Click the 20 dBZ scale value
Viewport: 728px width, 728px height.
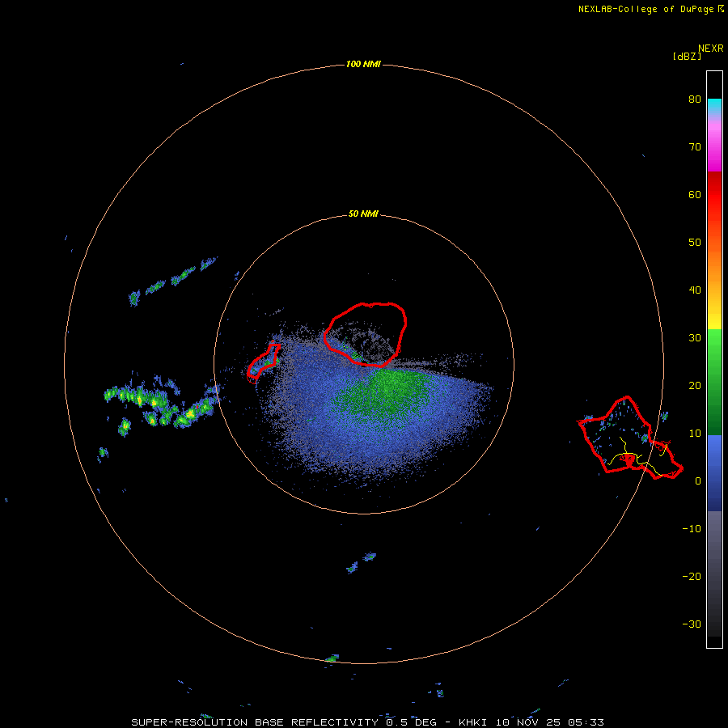(695, 385)
